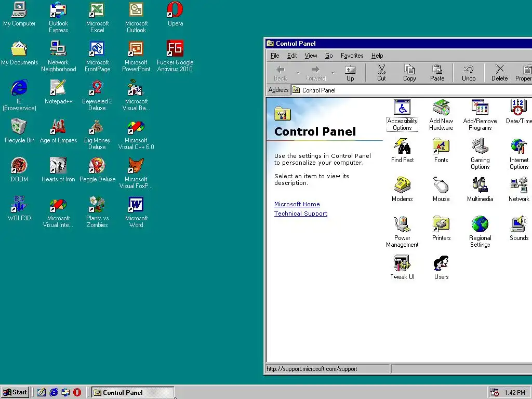The image size is (532, 399).
Task: Open the Sounds applet
Action: [519, 229]
